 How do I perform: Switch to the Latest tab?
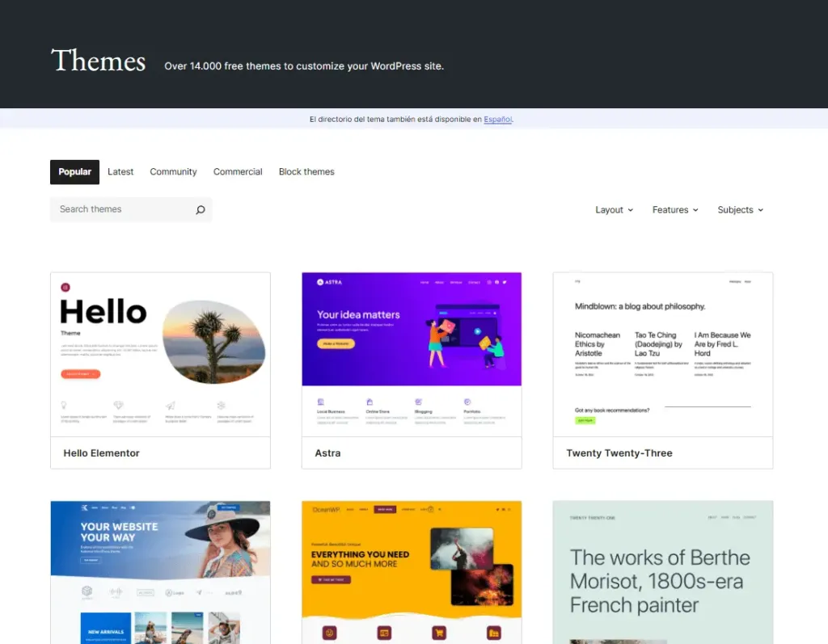[x=120, y=172]
